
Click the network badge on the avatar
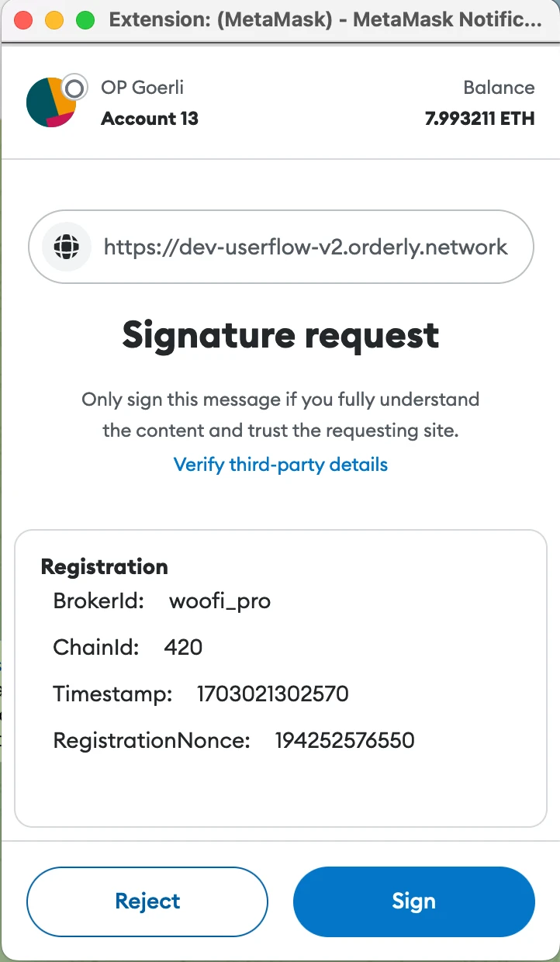74,88
